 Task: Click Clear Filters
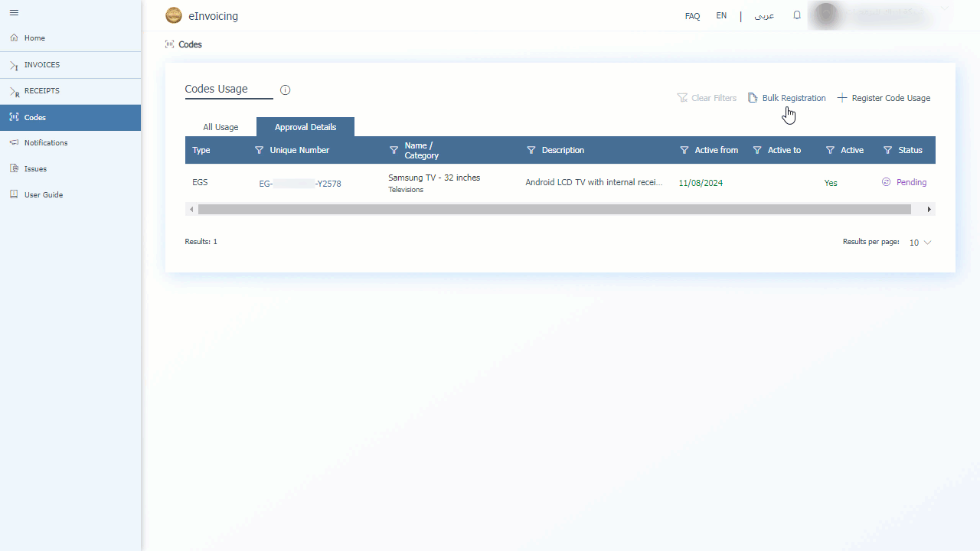click(707, 98)
